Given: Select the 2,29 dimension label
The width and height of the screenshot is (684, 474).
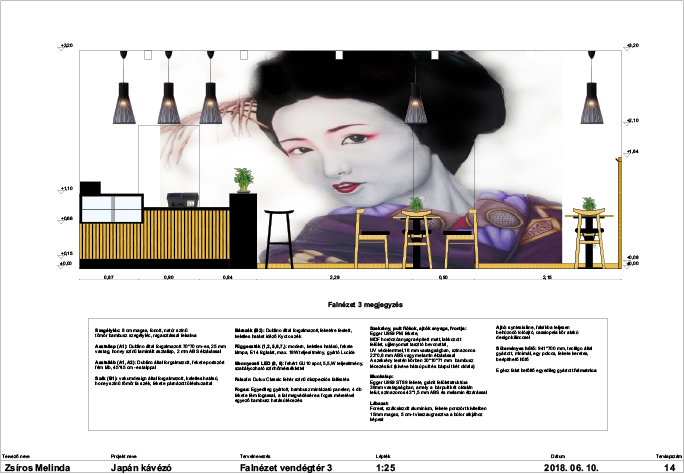Looking at the screenshot, I should click(x=335, y=276).
